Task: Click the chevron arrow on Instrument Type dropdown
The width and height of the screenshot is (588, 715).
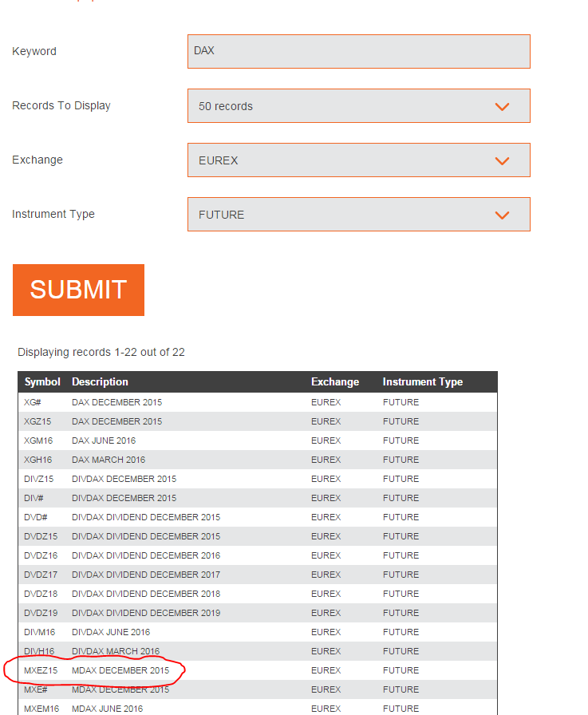Action: [502, 215]
